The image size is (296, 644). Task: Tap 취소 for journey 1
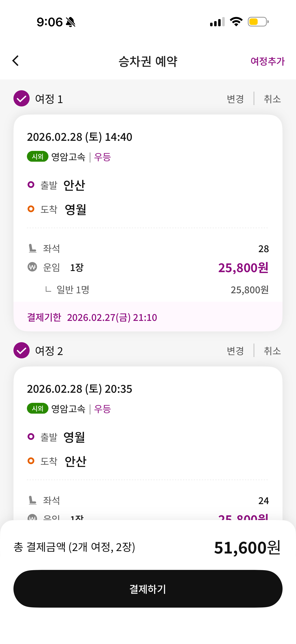(x=272, y=99)
